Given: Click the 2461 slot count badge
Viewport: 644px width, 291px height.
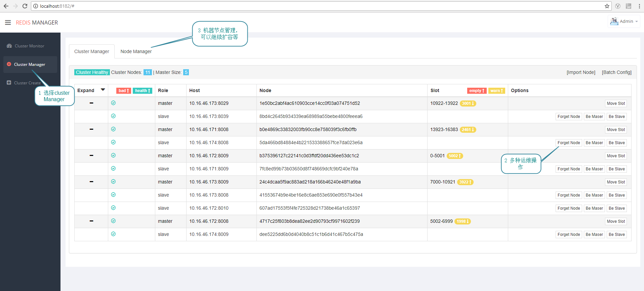Looking at the screenshot, I should coord(468,130).
